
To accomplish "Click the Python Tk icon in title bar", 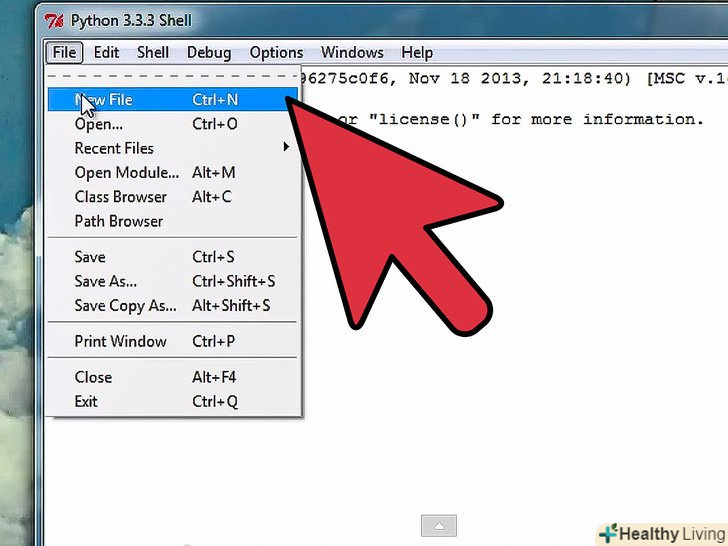I will 54,20.
